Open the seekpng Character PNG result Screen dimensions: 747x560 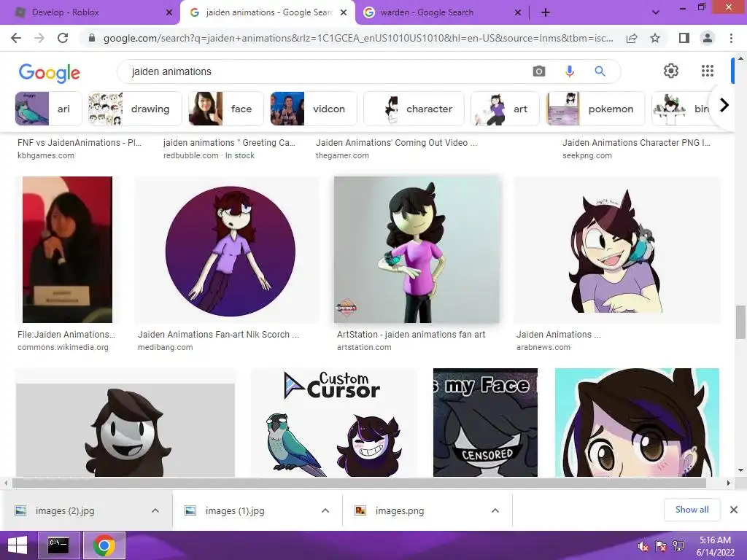[636, 143]
